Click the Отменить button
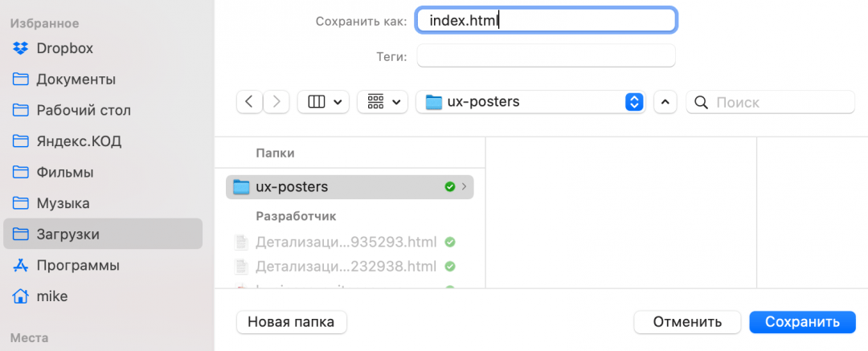Viewport: 868px width, 351px height. 687,322
